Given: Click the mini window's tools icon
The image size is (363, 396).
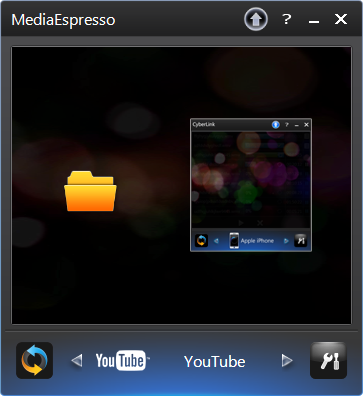Looking at the screenshot, I should [301, 240].
